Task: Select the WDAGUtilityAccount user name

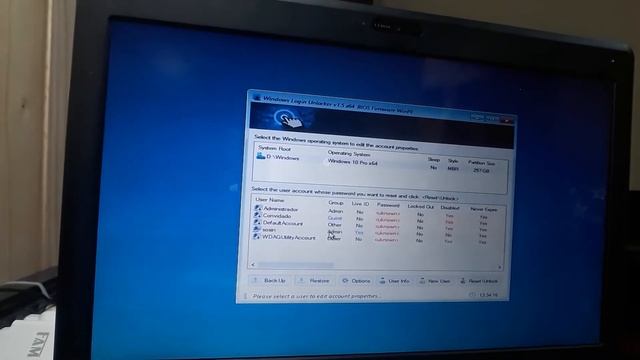Action: coord(289,237)
